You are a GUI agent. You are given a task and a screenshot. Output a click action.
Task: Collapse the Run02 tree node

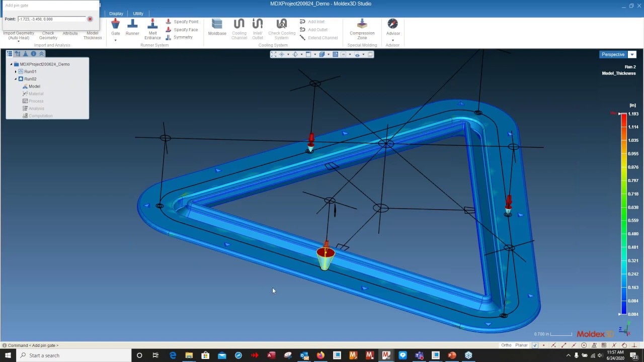16,79
